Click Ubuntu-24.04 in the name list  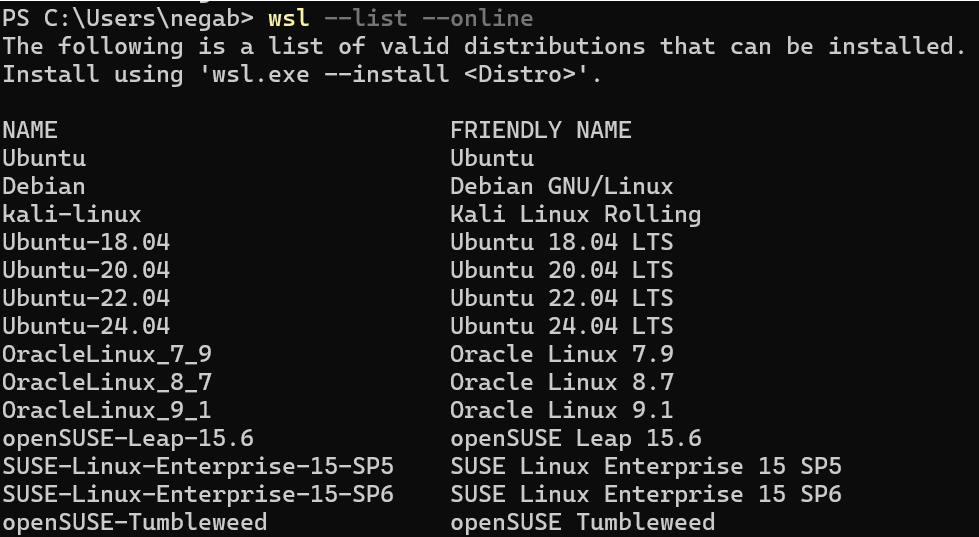pyautogui.click(x=86, y=326)
